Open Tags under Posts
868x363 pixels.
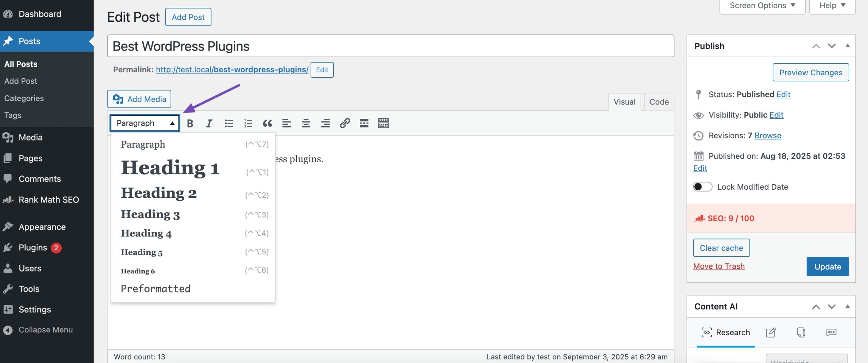click(x=13, y=115)
